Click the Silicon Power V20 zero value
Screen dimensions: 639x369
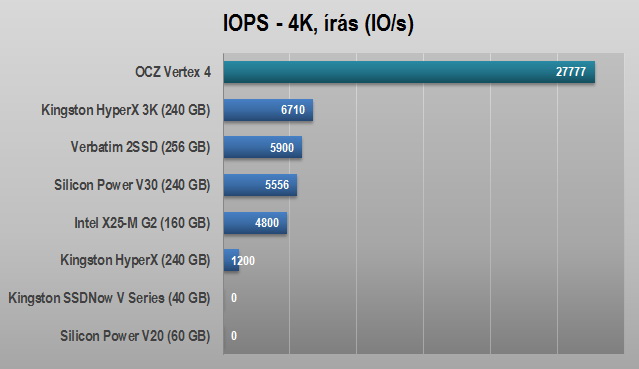[234, 336]
